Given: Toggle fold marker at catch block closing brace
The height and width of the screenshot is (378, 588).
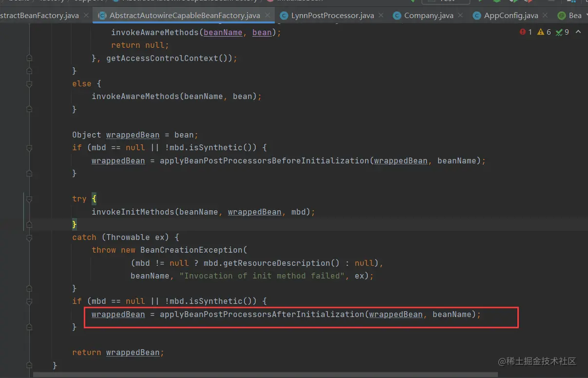Looking at the screenshot, I should click(x=29, y=289).
